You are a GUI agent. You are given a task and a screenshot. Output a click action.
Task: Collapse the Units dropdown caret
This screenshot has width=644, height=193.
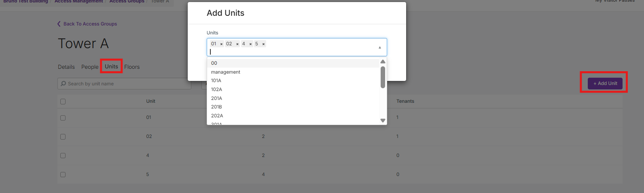[x=379, y=47]
